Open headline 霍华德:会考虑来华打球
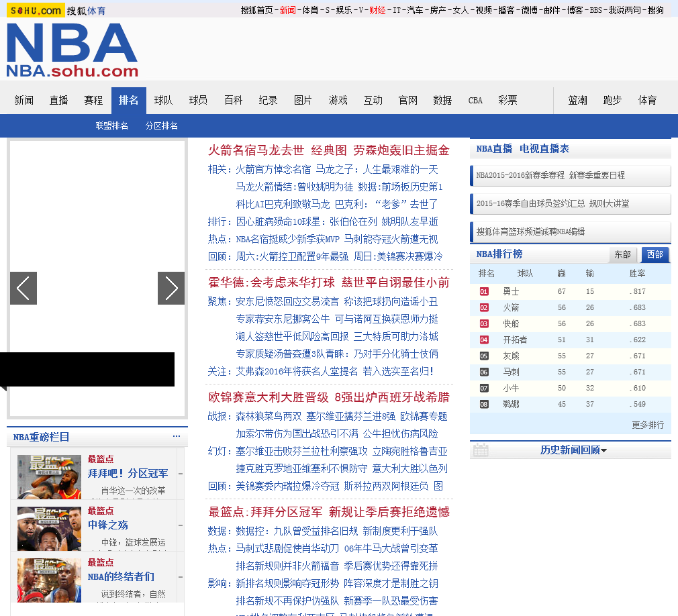The width and height of the screenshot is (678, 616). tap(271, 283)
